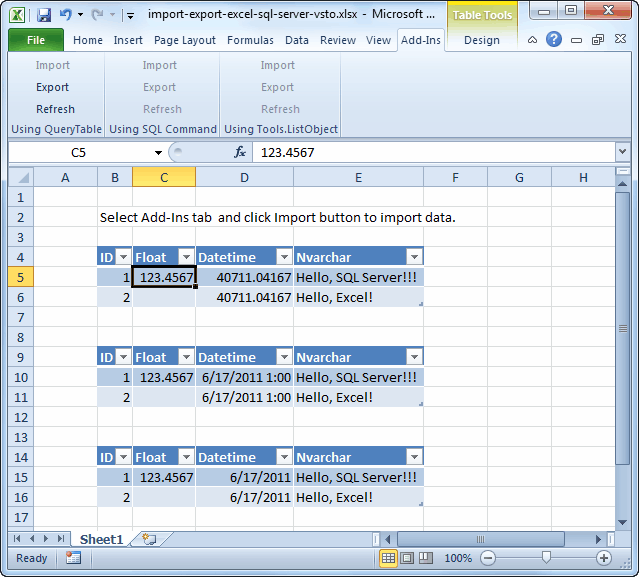Open the View tab
Screen dimensions: 639x577
378,40
